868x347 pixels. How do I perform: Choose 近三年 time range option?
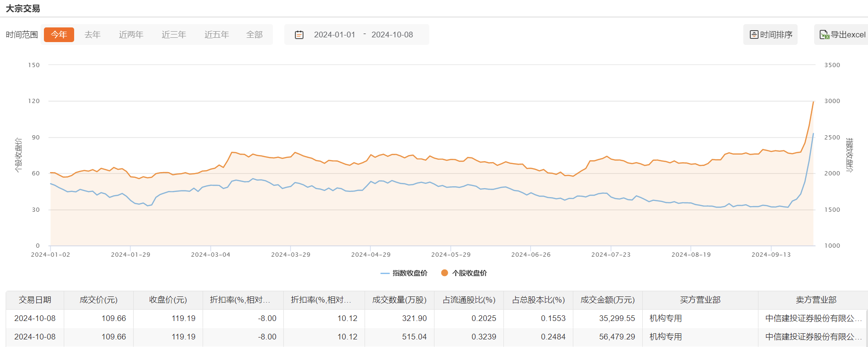tap(174, 35)
